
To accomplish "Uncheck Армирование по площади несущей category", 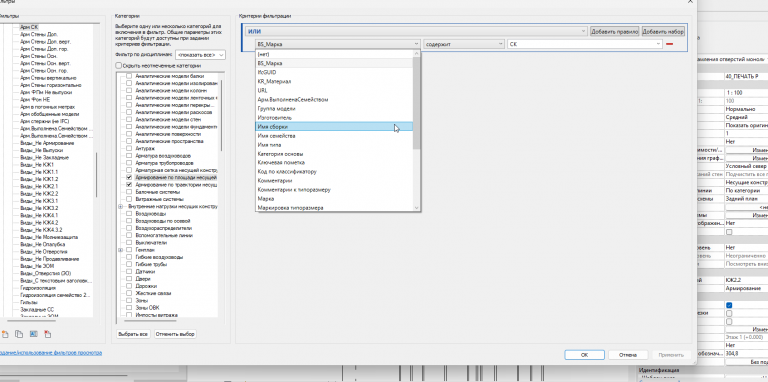I will point(129,177).
